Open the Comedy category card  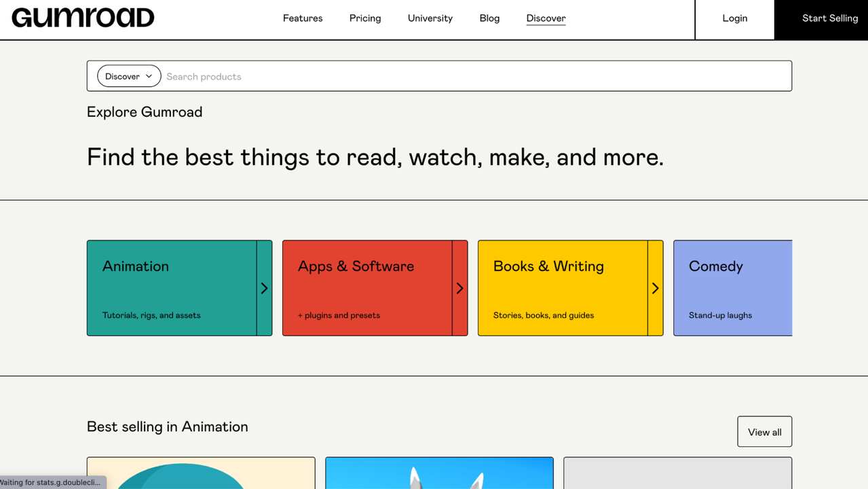point(732,288)
